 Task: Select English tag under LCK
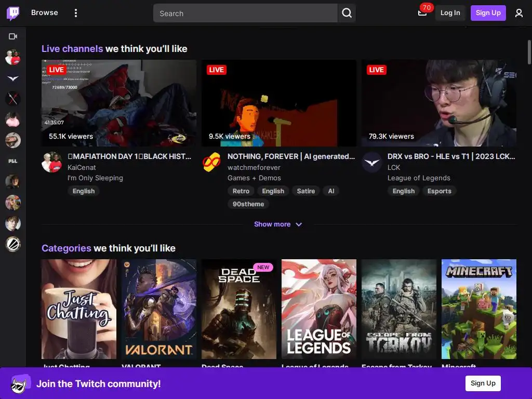click(x=403, y=191)
